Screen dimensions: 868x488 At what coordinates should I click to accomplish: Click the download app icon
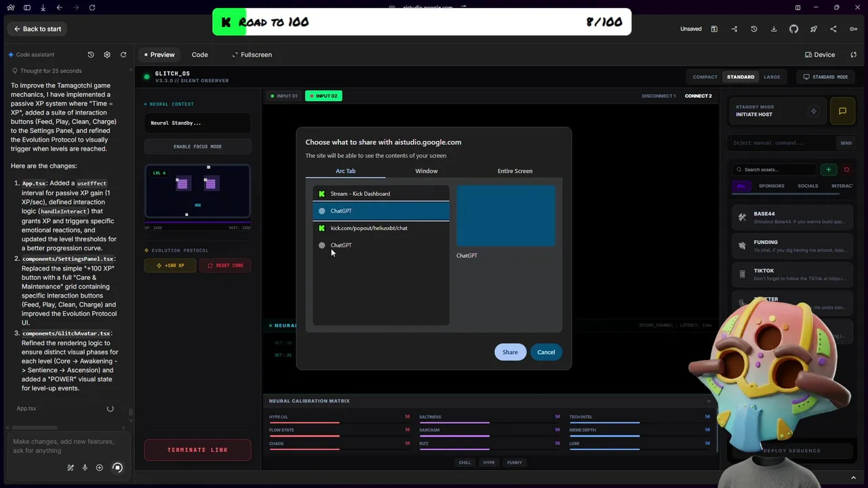(x=774, y=29)
